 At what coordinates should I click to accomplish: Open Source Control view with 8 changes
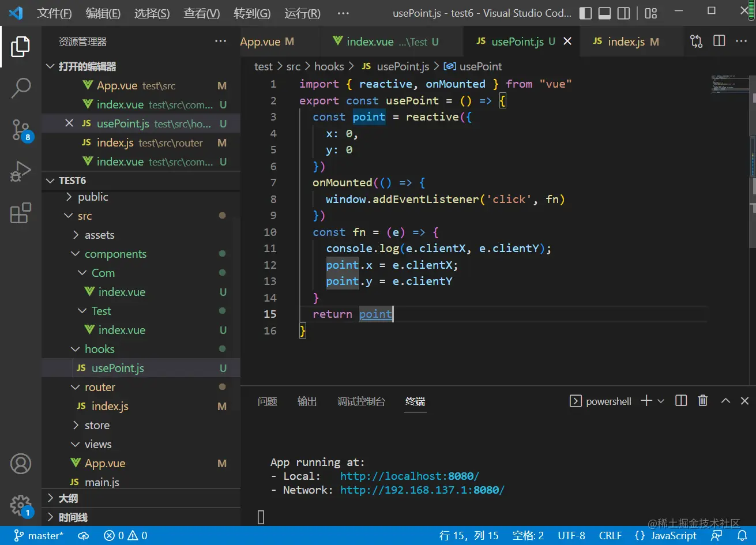coord(21,130)
